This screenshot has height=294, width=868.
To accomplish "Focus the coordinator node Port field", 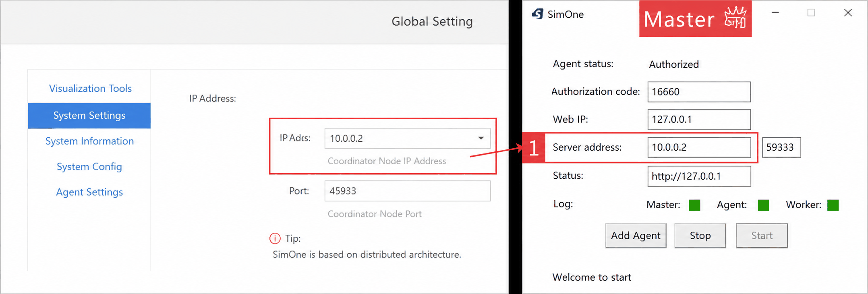I will (408, 191).
